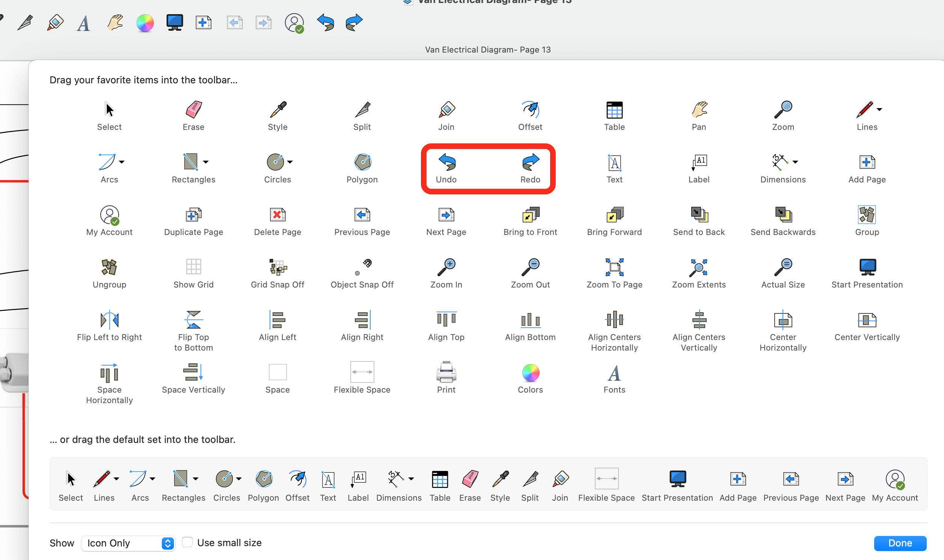Click the Undo arrow in the top toolbar
The width and height of the screenshot is (944, 560).
click(325, 23)
